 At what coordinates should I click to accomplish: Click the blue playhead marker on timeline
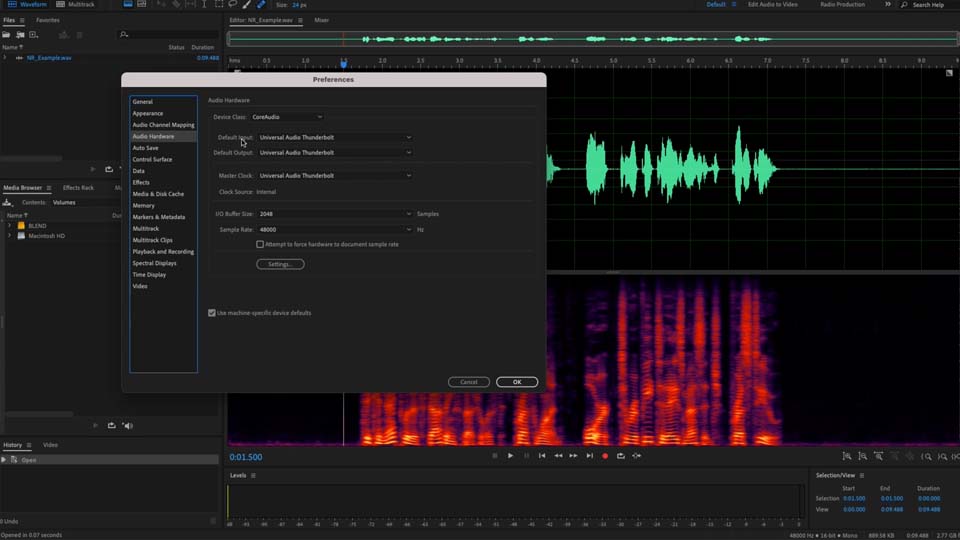pyautogui.click(x=343, y=64)
